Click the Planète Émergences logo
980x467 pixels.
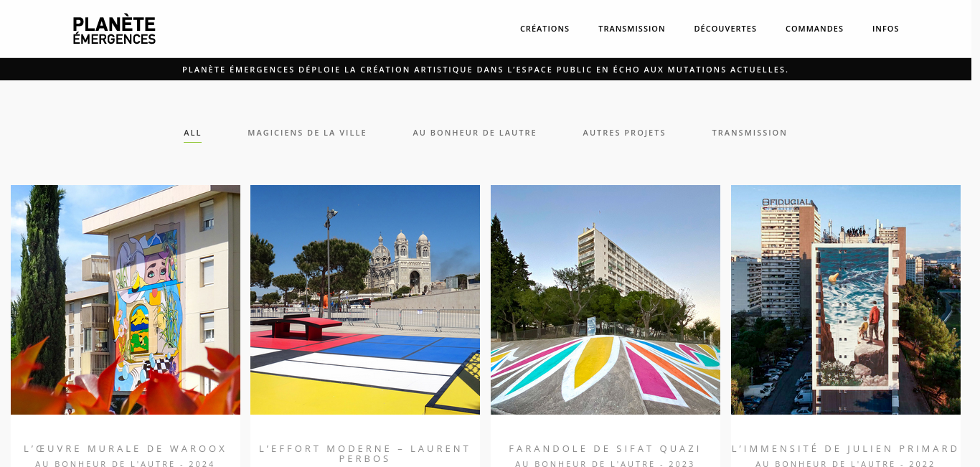[x=114, y=29]
